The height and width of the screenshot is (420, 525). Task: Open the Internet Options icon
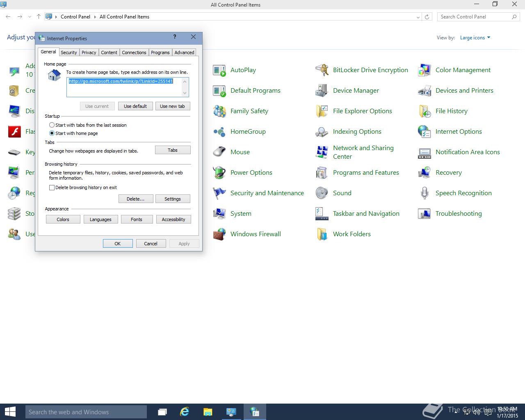425,132
